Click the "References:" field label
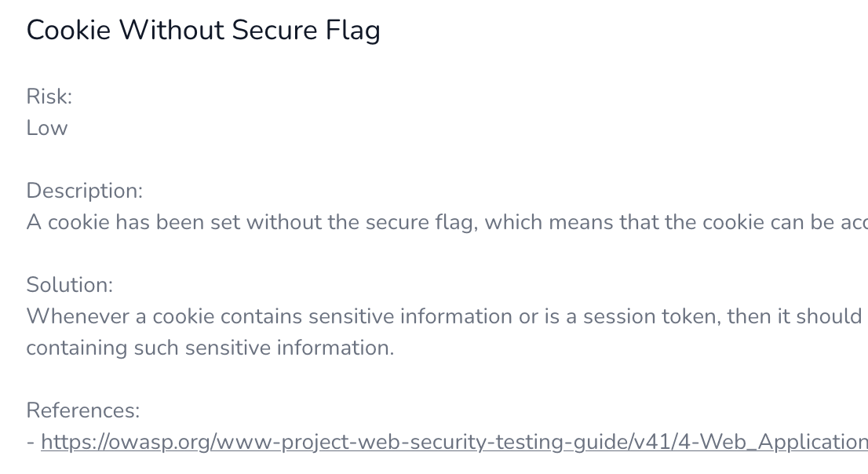868x474 pixels. [83, 410]
